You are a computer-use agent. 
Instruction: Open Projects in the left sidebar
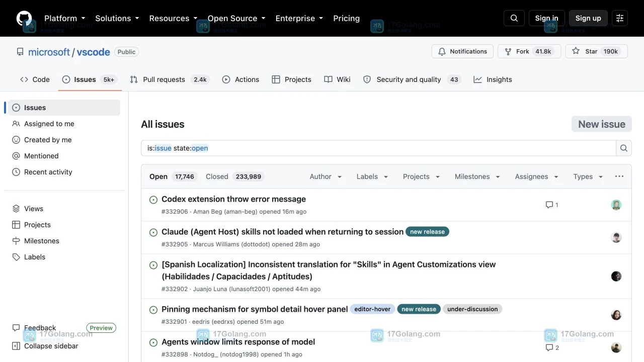(x=64, y=225)
